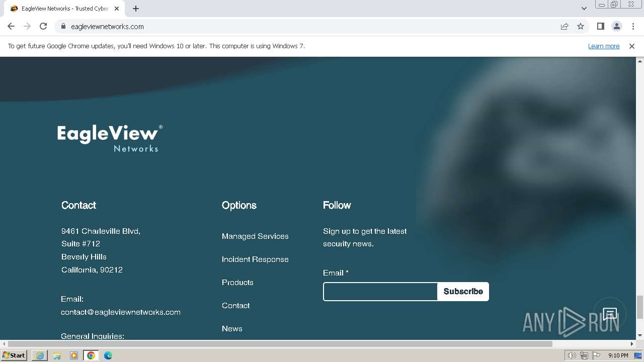Bookmark this tab with the star
644x362 pixels.
pos(581,26)
